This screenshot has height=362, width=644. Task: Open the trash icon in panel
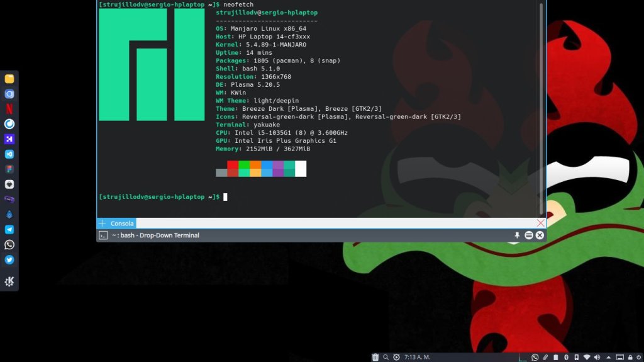pos(375,358)
